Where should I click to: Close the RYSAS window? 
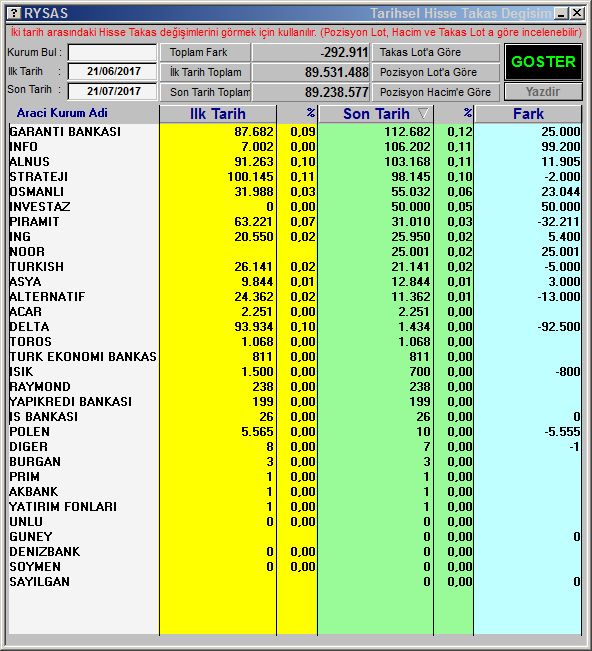pos(577,13)
